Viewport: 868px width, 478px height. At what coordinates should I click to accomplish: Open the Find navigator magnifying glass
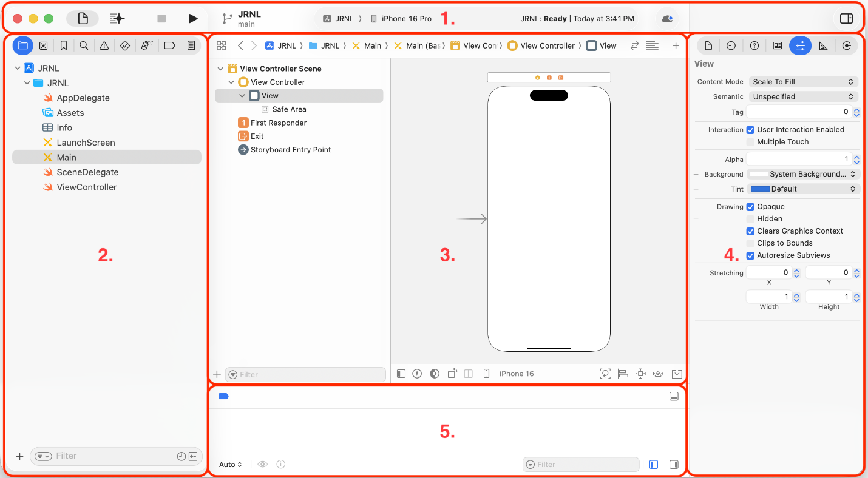[84, 45]
